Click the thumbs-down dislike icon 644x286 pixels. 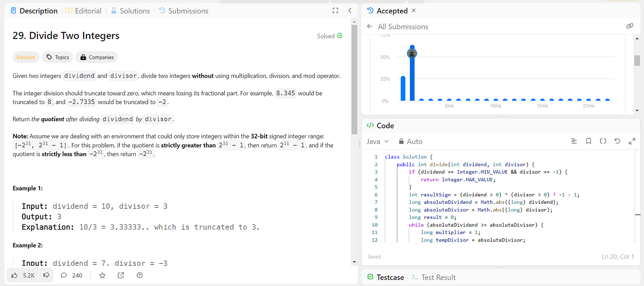tap(46, 275)
